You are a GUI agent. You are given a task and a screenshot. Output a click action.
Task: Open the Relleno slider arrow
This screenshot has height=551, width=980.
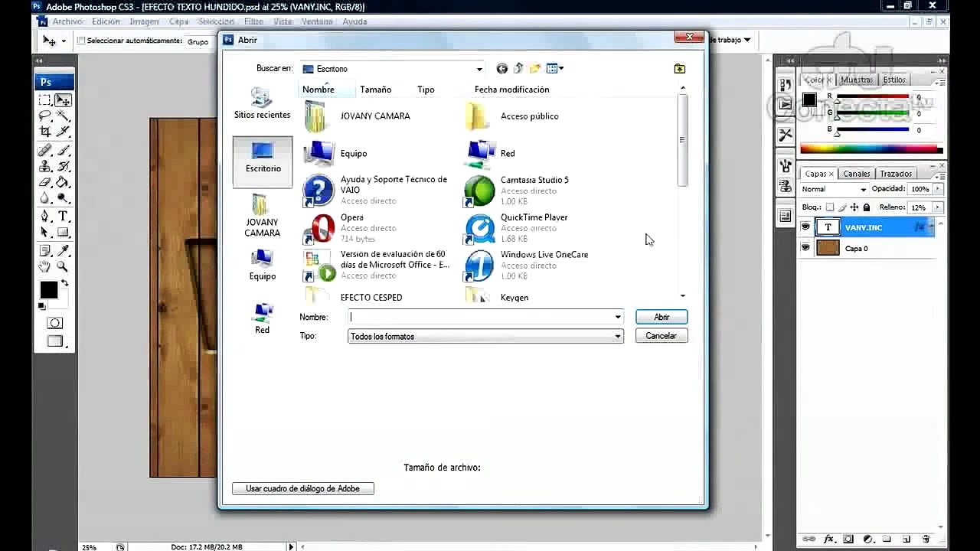pos(938,207)
